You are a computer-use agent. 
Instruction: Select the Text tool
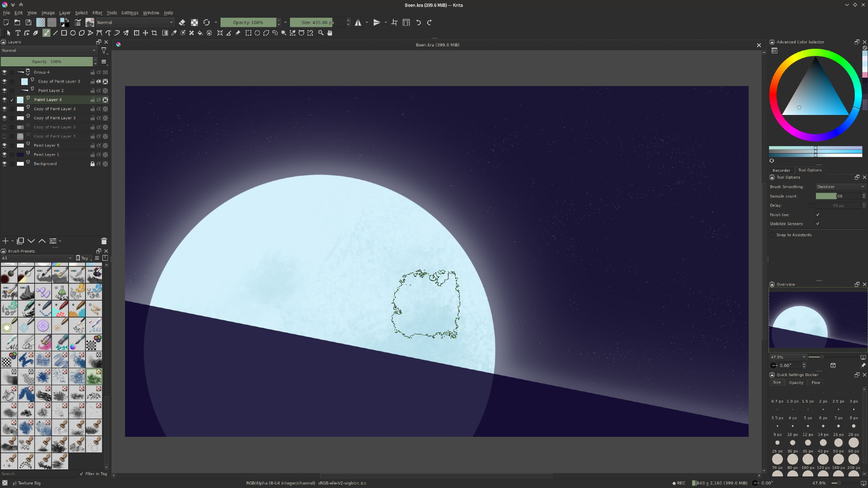pos(18,33)
